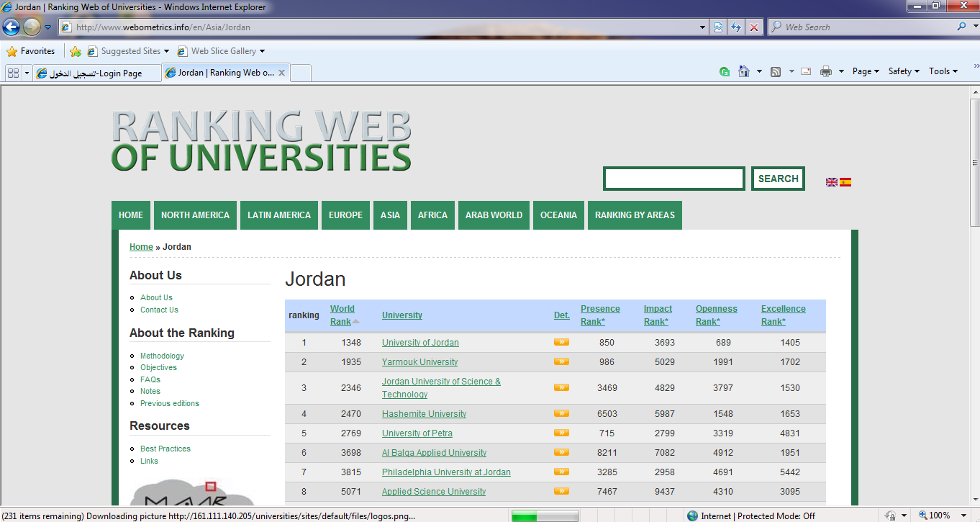The image size is (980, 522).
Task: Open the Best Practices link
Action: (x=165, y=449)
